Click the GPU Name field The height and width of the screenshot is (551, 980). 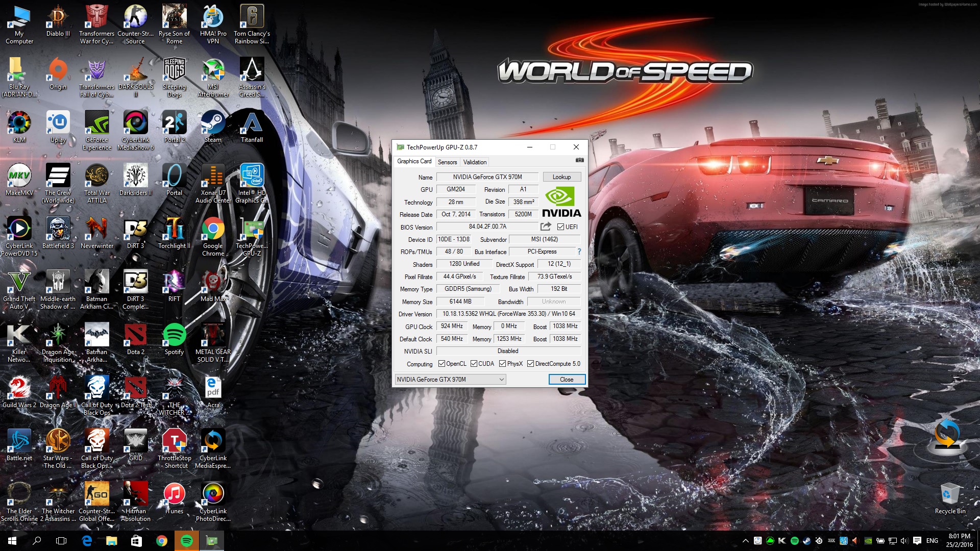tap(487, 177)
